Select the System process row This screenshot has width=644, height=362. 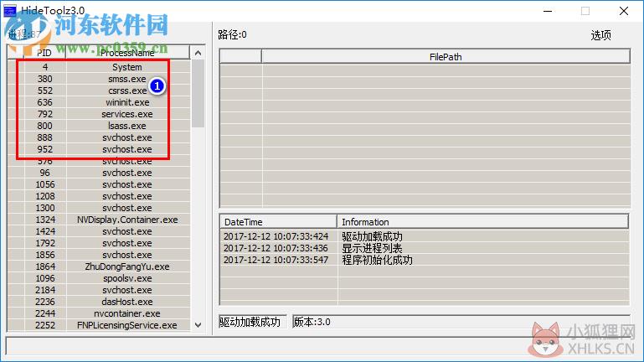click(99, 67)
